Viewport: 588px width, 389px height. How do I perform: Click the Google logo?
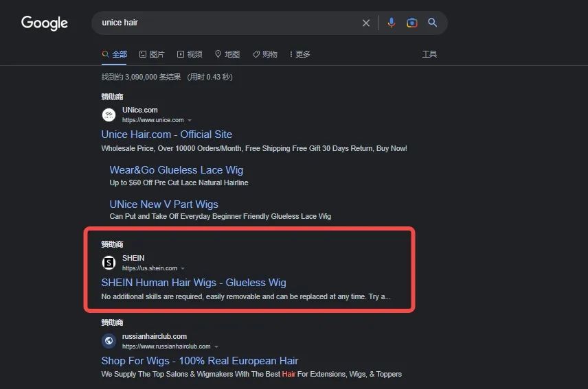pos(45,23)
